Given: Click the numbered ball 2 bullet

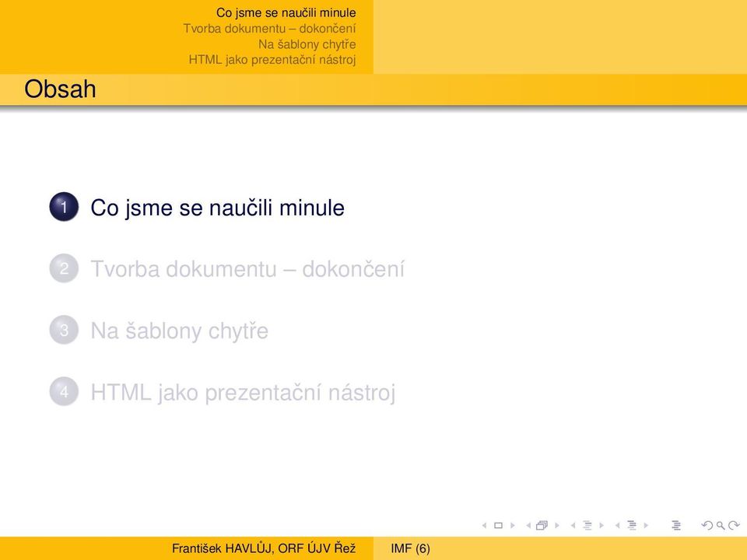Looking at the screenshot, I should (x=64, y=268).
